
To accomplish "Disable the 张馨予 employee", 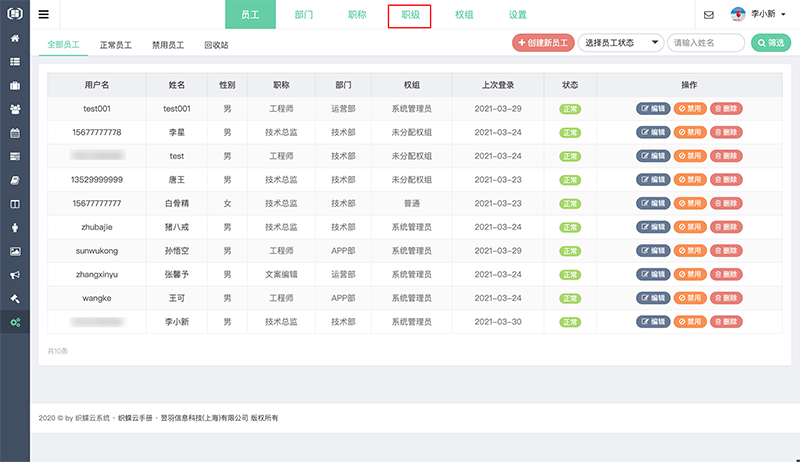I will [x=690, y=274].
